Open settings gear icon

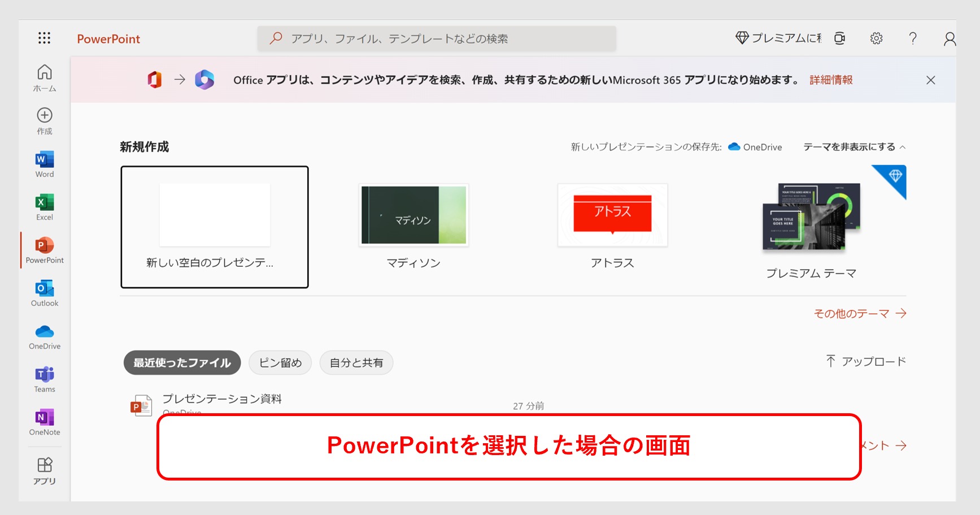(876, 38)
